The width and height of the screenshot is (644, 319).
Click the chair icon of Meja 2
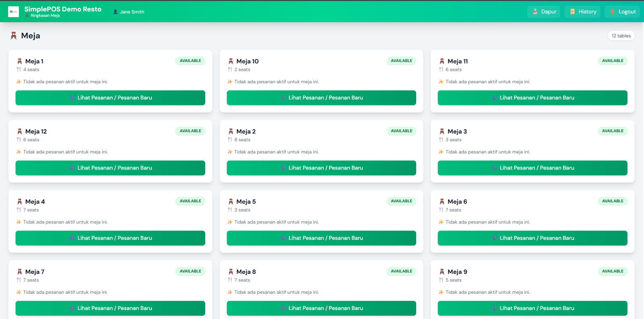231,131
